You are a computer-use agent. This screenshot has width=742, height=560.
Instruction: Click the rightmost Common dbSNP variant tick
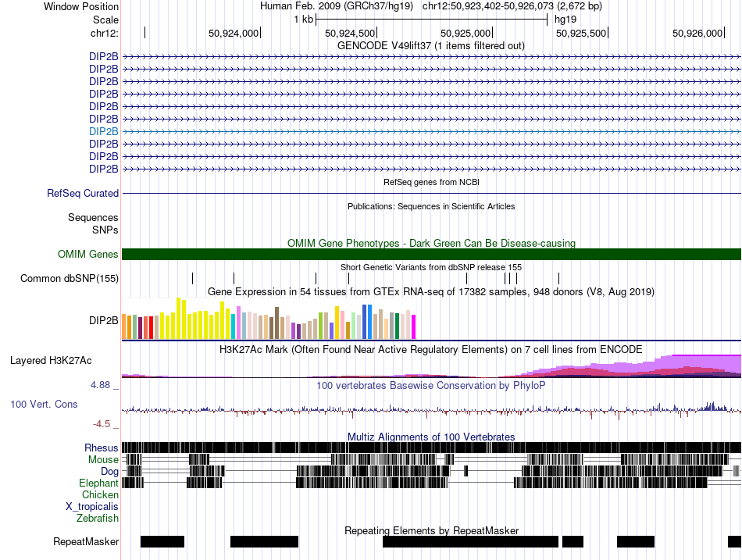point(559,278)
